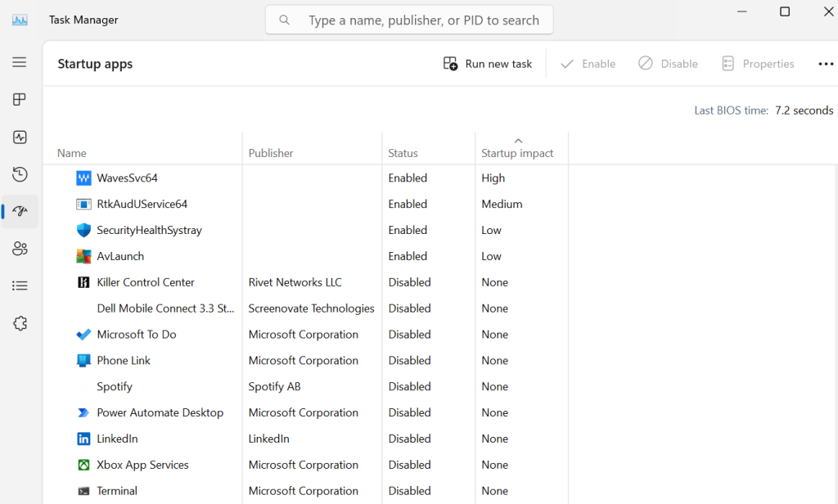Viewport: 838px width, 504px height.
Task: Click the Xbox App Services icon
Action: pyautogui.click(x=84, y=465)
